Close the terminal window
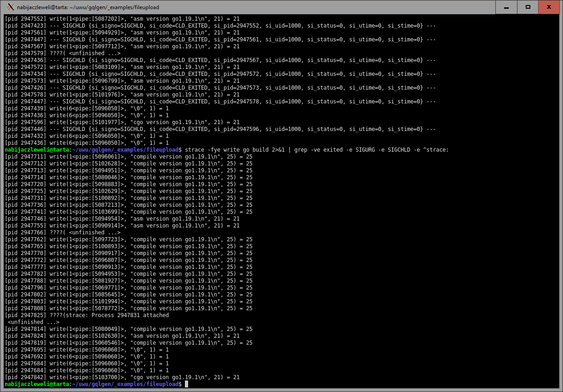Image resolution: width=563 pixels, height=392 pixels. pos(550,7)
